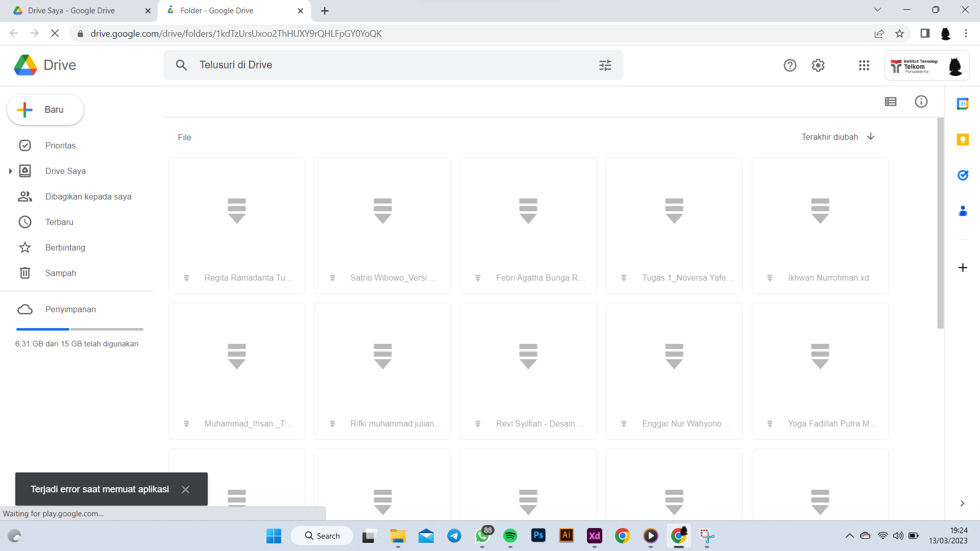Open Google Tasks in the side panel
This screenshot has height=551, width=980.
coord(963,175)
